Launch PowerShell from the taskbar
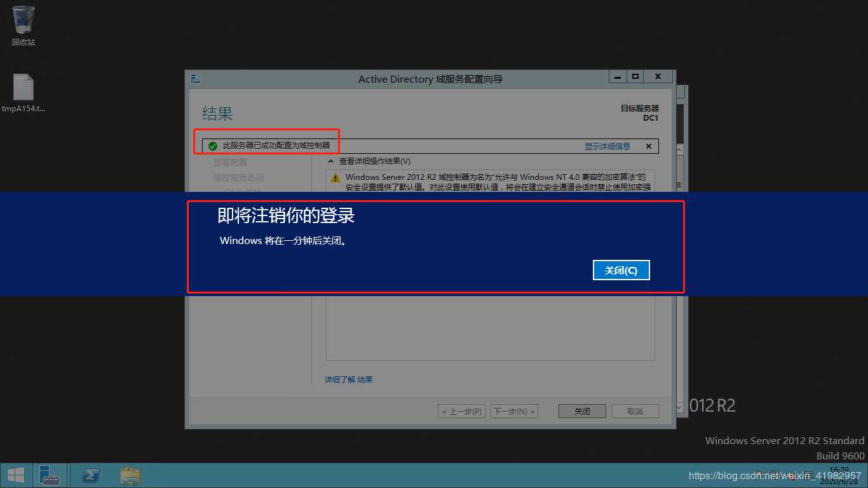868x488 pixels. click(x=91, y=475)
